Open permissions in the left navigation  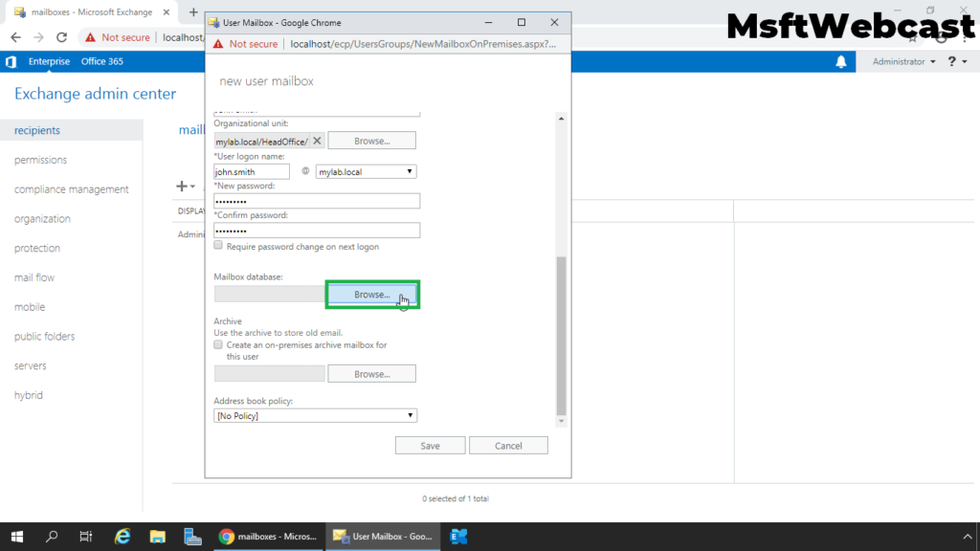40,160
